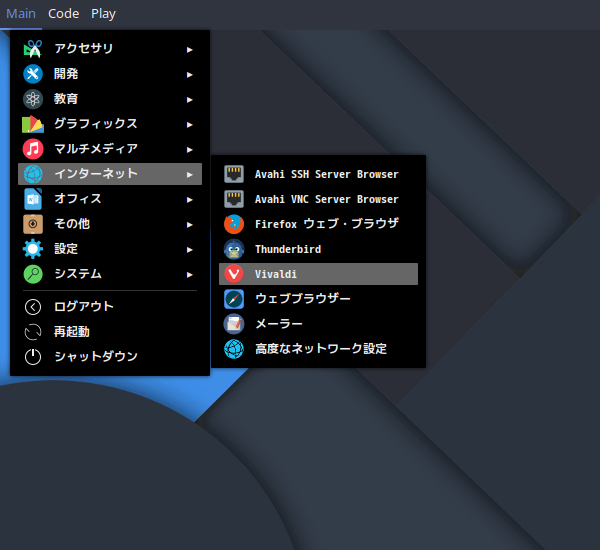This screenshot has width=600, height=550.
Task: Open the 設定 menu entry
Action: click(x=110, y=249)
